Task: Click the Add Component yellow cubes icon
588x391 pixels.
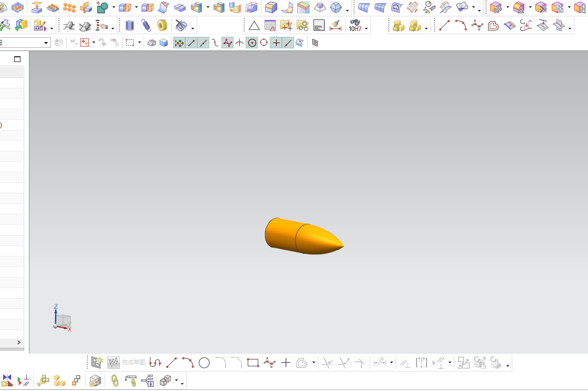Action: (x=59, y=380)
